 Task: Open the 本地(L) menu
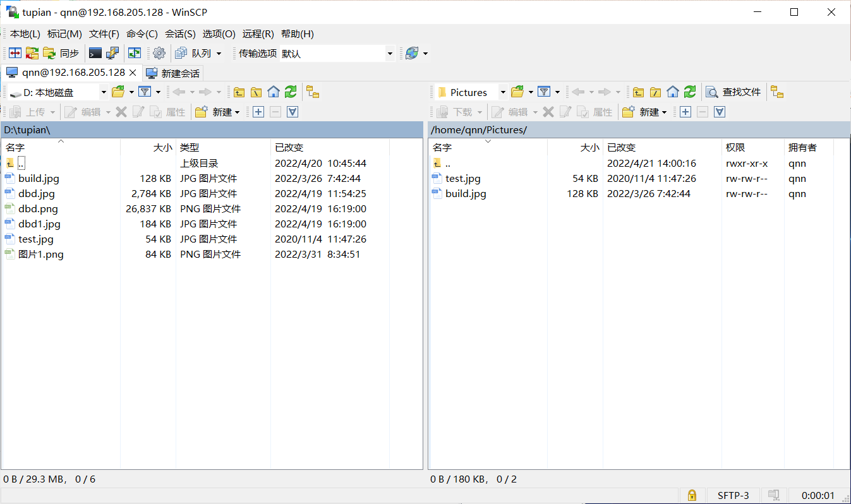25,34
